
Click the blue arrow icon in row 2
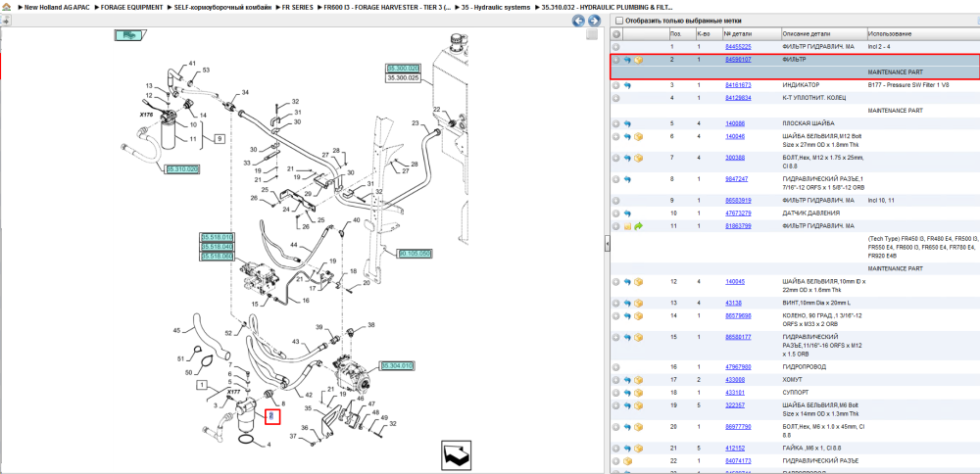(x=627, y=60)
